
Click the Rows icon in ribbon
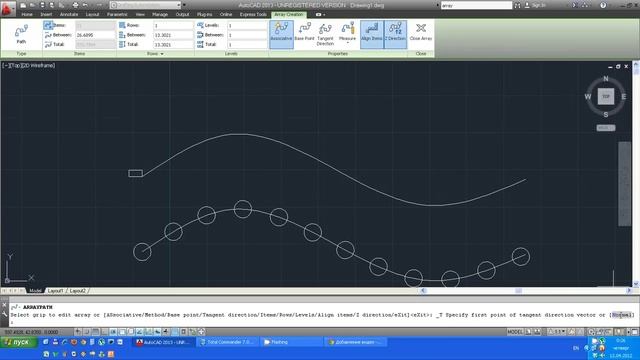click(x=122, y=25)
